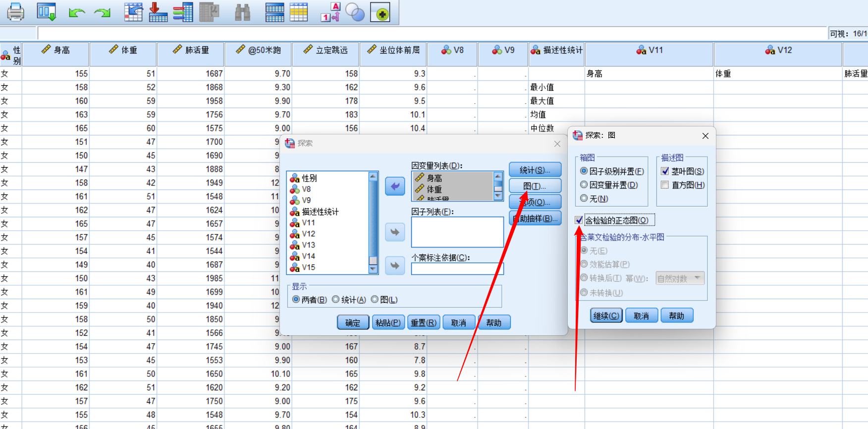Click the 最小值 cell in 描述性统计 column
This screenshot has height=429, width=868.
[556, 87]
